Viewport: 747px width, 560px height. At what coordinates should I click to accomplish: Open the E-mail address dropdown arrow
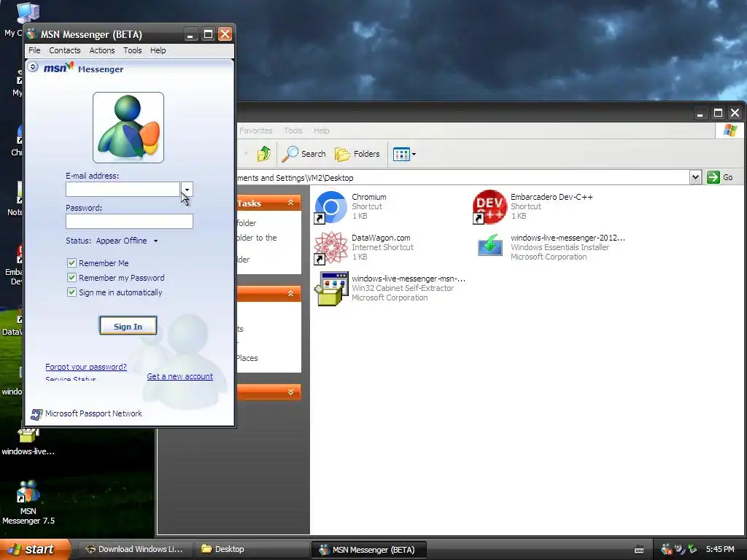pyautogui.click(x=187, y=190)
